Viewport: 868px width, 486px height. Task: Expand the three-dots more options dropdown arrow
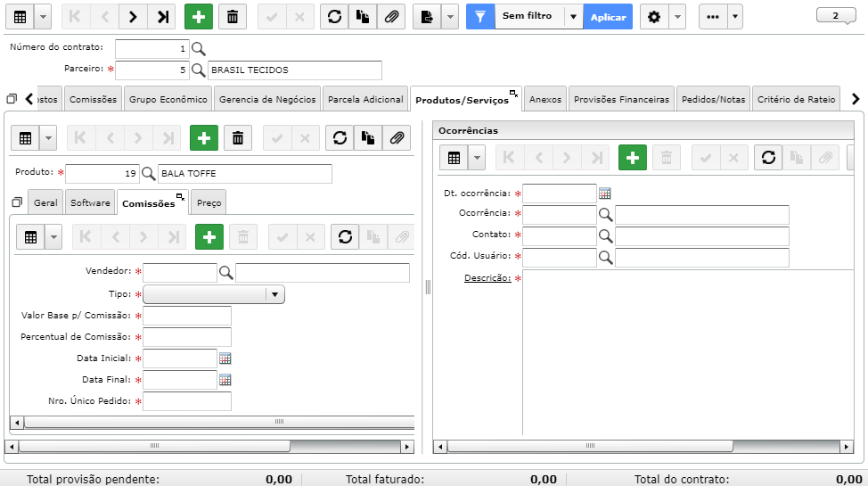[734, 17]
